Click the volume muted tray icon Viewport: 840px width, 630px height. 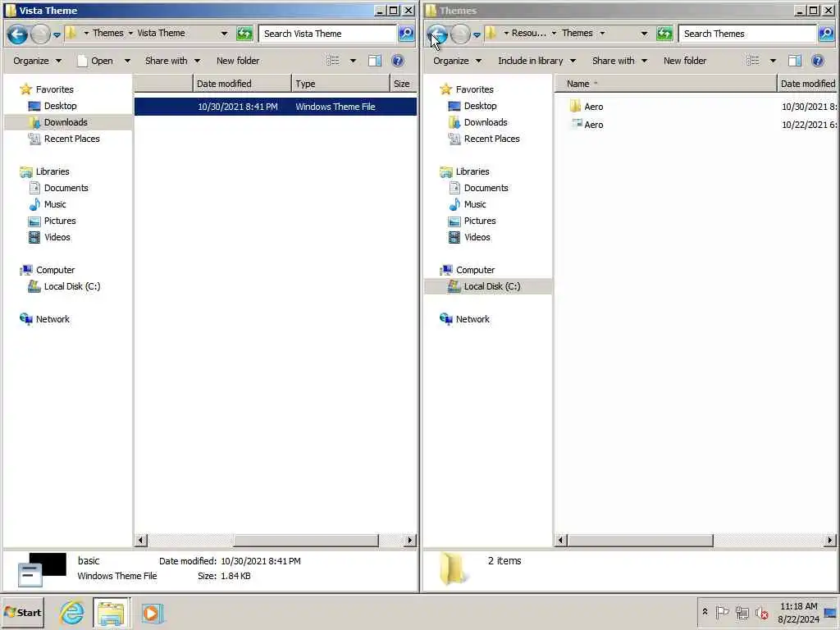pyautogui.click(x=761, y=612)
